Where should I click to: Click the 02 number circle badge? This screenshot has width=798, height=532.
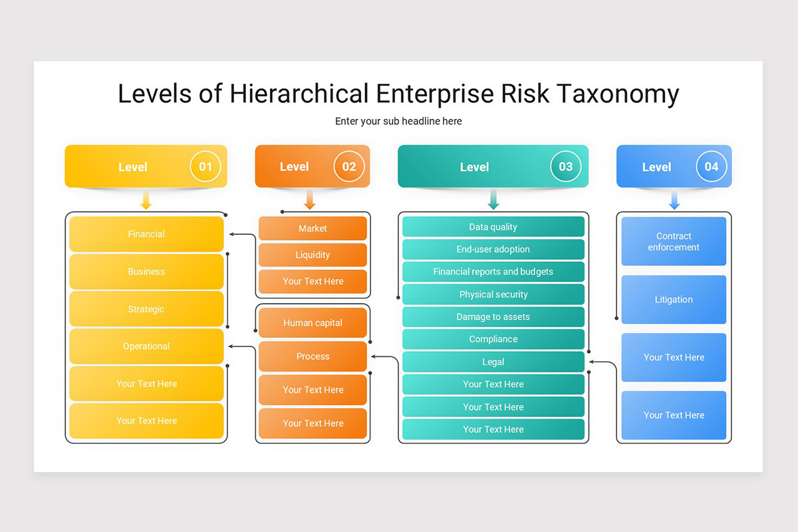pyautogui.click(x=349, y=166)
